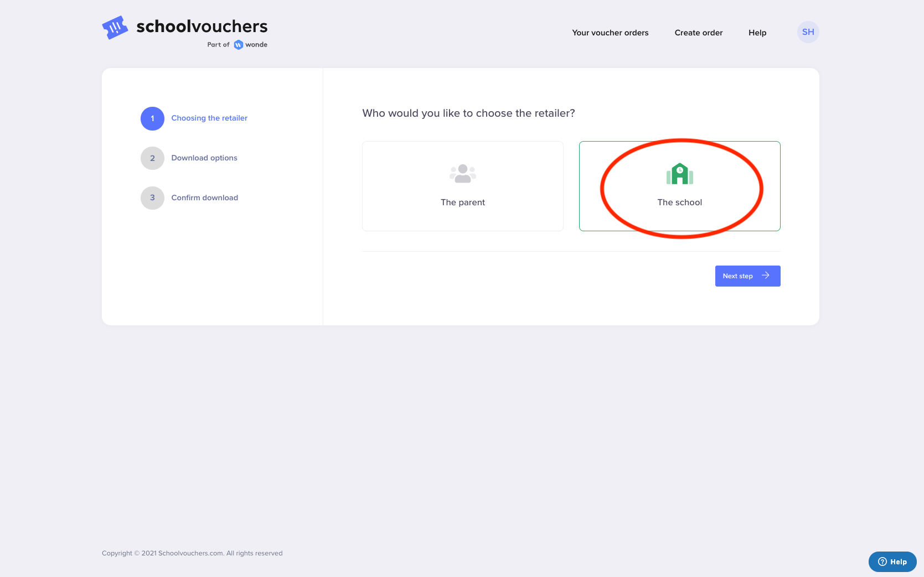Click the schoolvouchers wordmark text
924x577 pixels.
[x=202, y=26]
